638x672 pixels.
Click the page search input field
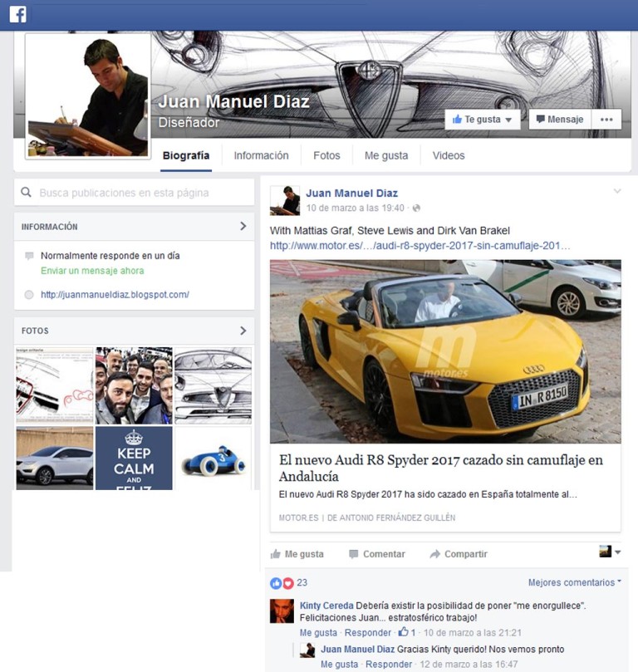(x=141, y=193)
